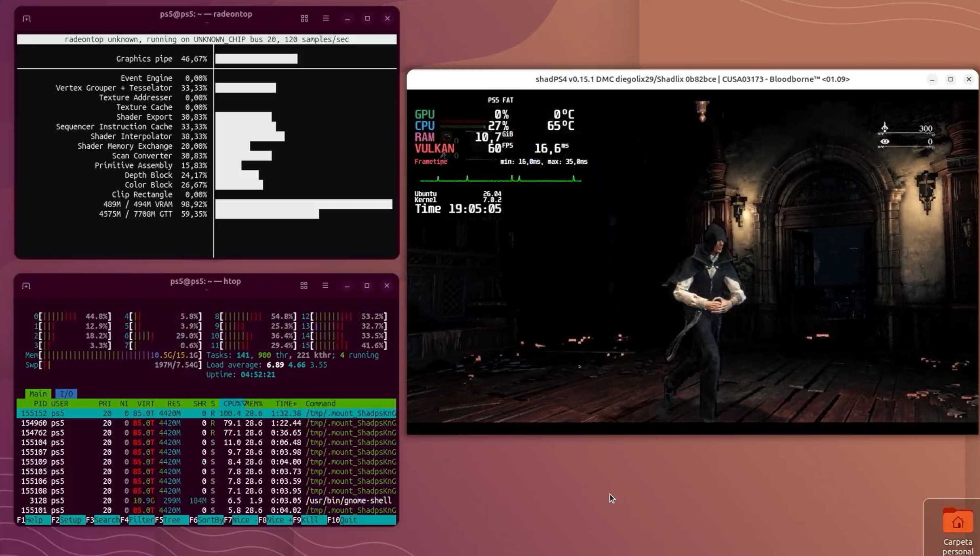Toggle F5 Tree view in htop
The width and height of the screenshot is (980, 556).
coord(172,520)
